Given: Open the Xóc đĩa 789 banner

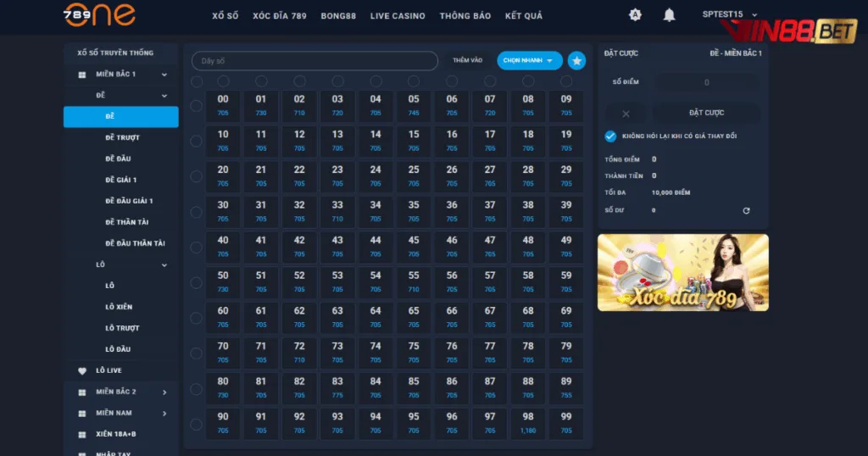Looking at the screenshot, I should point(682,272).
